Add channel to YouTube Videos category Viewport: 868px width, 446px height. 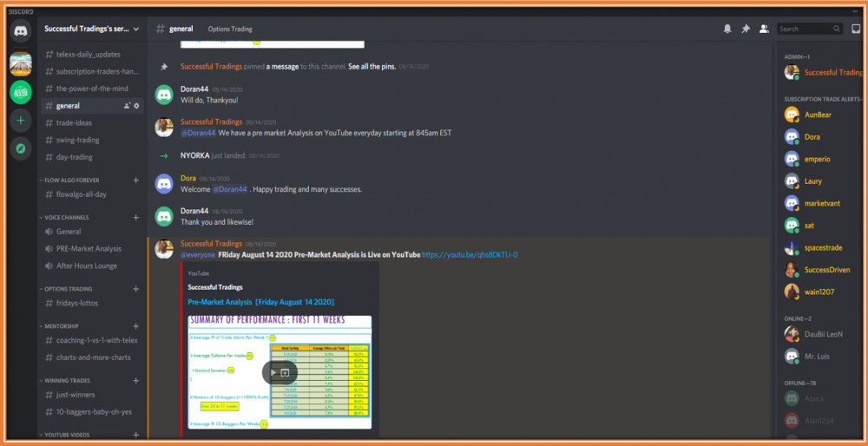135,435
